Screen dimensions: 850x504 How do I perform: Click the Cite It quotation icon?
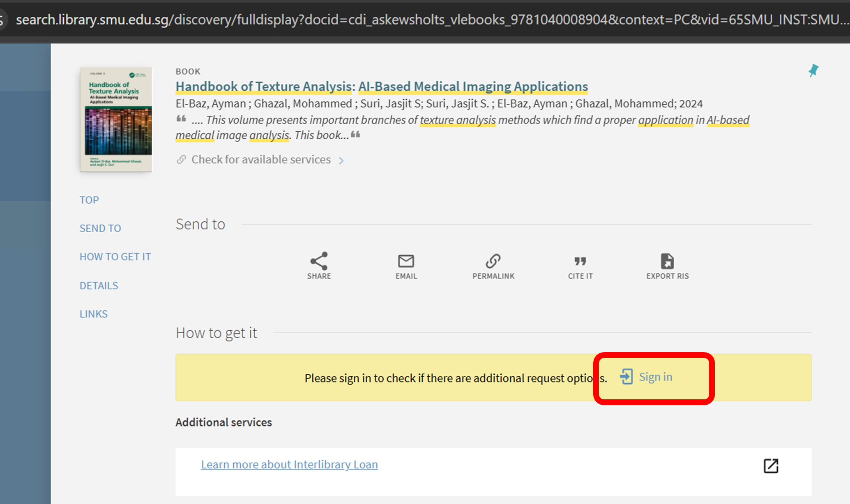click(580, 261)
